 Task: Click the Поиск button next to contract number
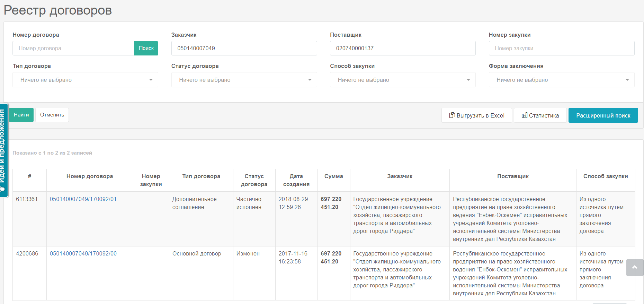click(146, 48)
